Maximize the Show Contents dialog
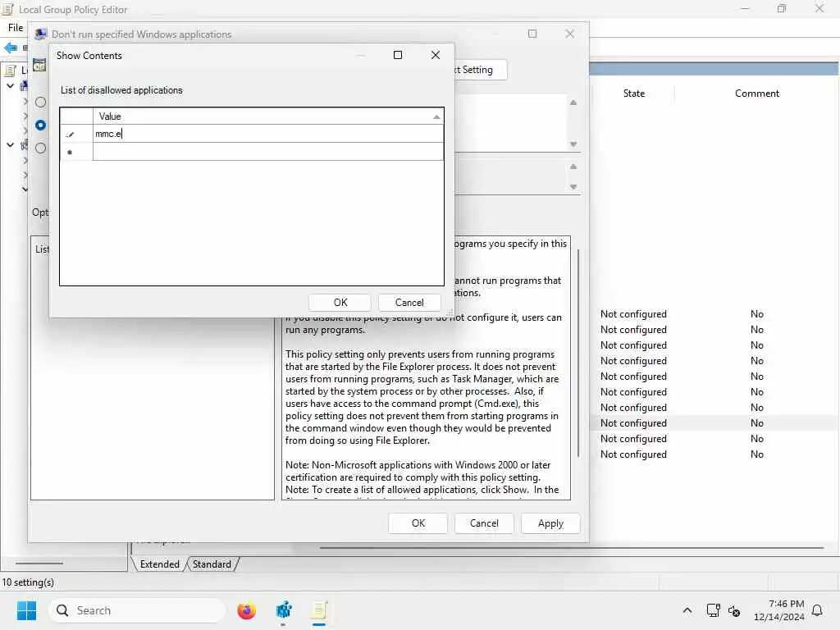 398,55
